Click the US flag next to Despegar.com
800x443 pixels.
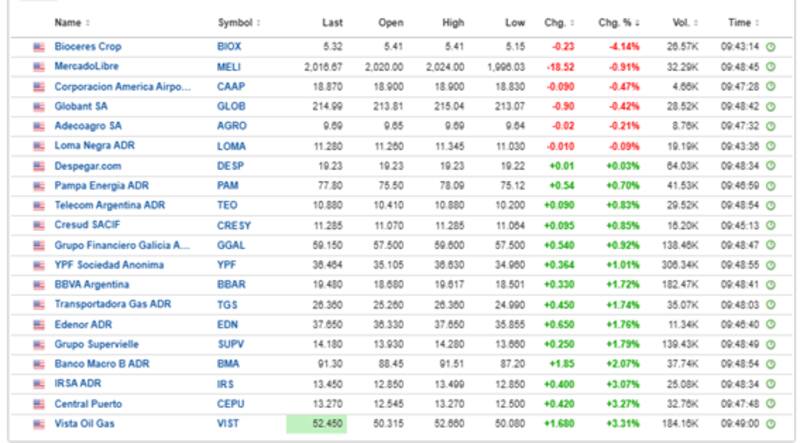39,166
